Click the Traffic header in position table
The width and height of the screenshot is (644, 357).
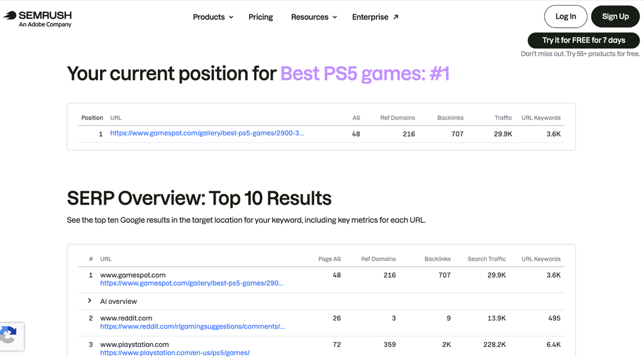pyautogui.click(x=503, y=118)
